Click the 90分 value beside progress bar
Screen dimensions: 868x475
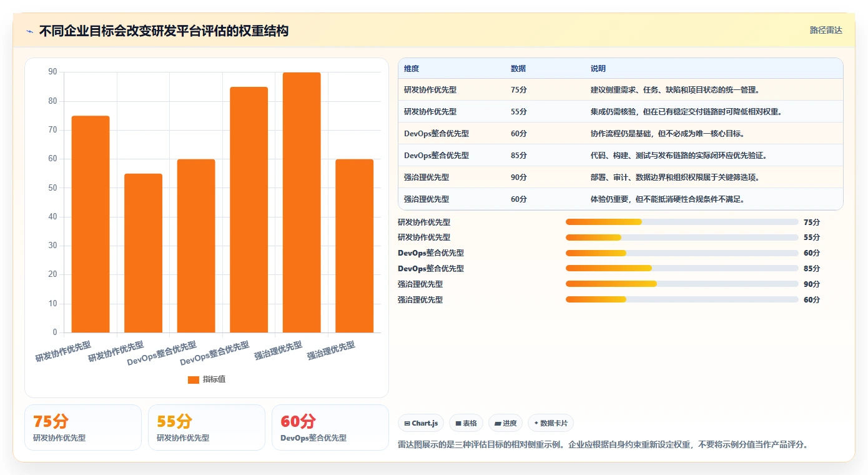point(812,284)
